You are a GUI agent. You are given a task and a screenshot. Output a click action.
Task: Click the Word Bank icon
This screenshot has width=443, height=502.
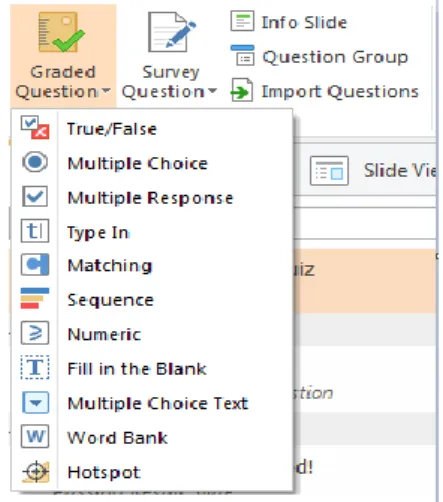(x=35, y=436)
